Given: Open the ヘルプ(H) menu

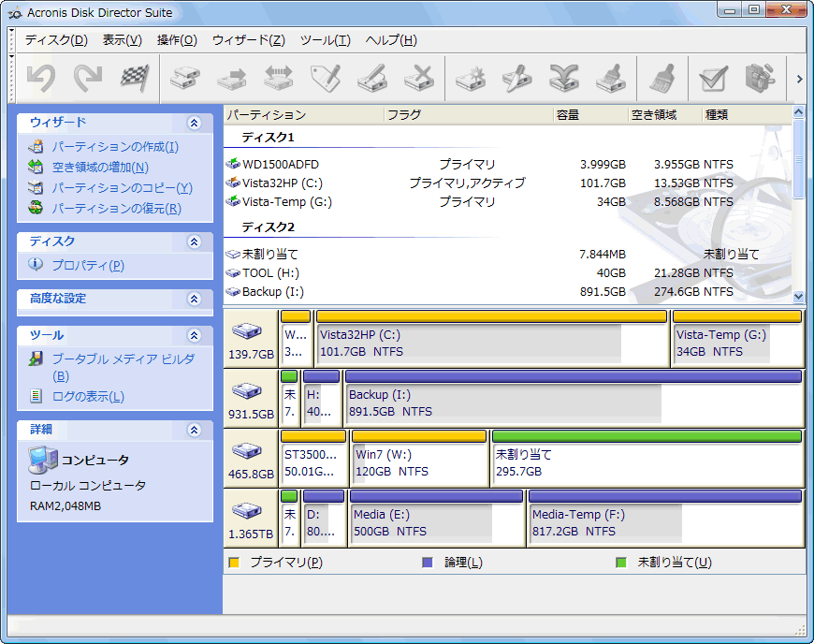Looking at the screenshot, I should [391, 40].
